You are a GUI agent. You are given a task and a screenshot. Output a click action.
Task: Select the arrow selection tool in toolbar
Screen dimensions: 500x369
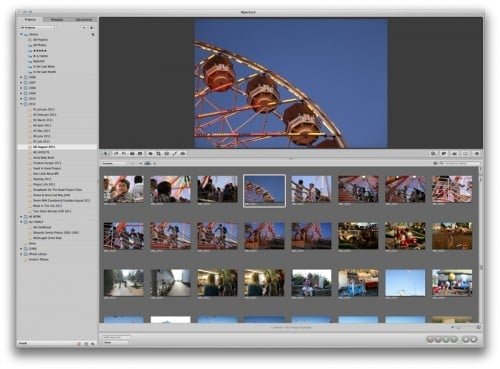point(106,154)
